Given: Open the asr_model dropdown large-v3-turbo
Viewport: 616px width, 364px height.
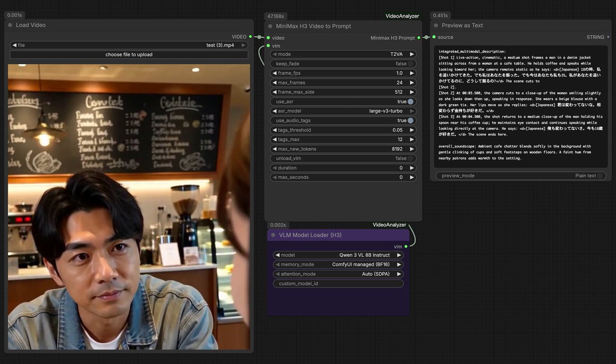Looking at the screenshot, I should (343, 111).
